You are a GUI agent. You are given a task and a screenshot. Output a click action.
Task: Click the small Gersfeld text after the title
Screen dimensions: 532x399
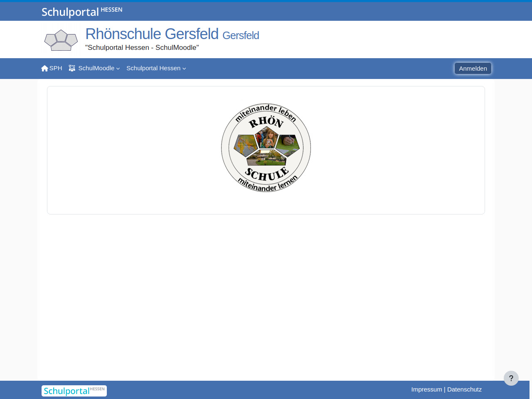tap(241, 36)
